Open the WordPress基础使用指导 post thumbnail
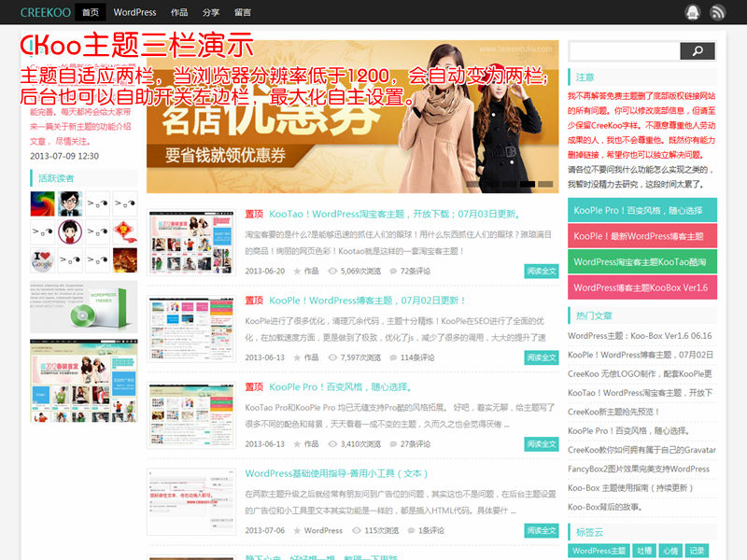The image size is (747, 560). coord(191,502)
